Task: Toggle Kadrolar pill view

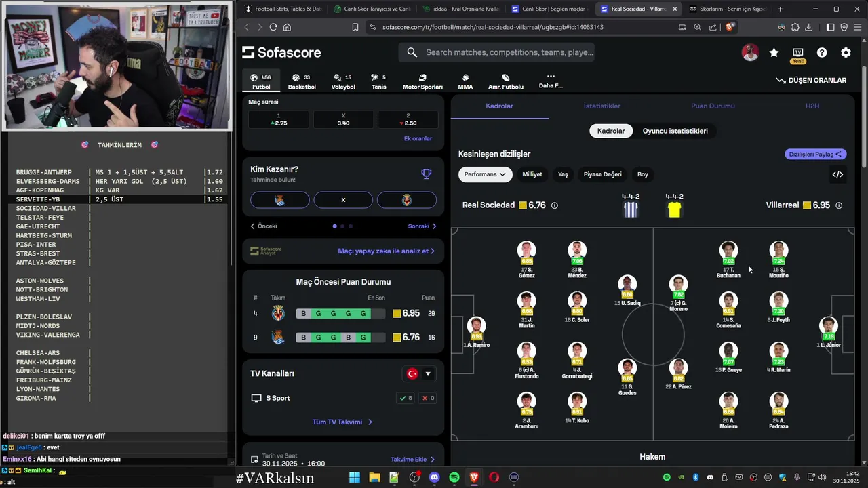Action: coord(611,131)
